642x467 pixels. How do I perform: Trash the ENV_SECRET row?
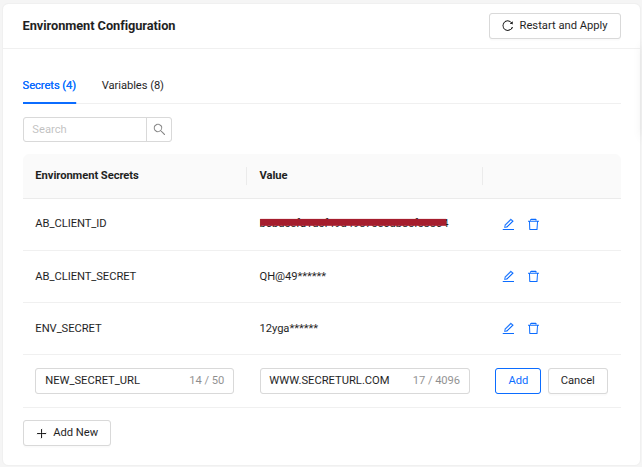533,328
